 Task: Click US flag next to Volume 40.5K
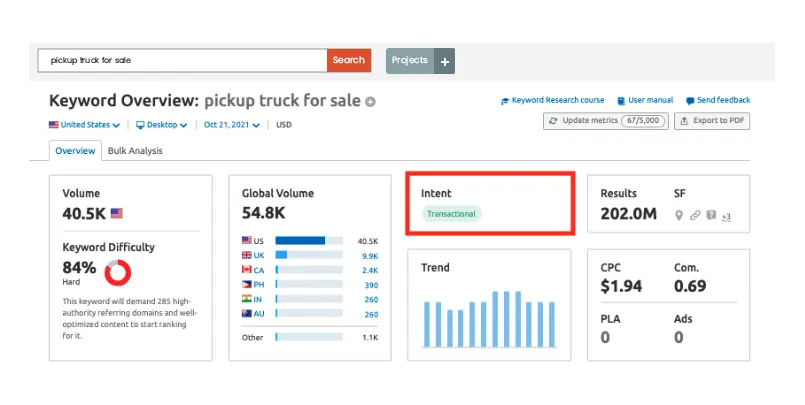click(117, 213)
